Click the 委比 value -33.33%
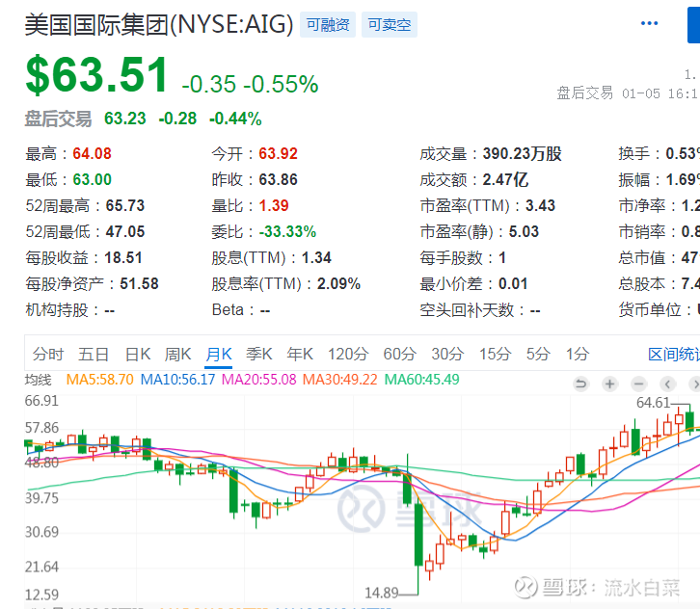The height and width of the screenshot is (609, 700). tap(287, 231)
